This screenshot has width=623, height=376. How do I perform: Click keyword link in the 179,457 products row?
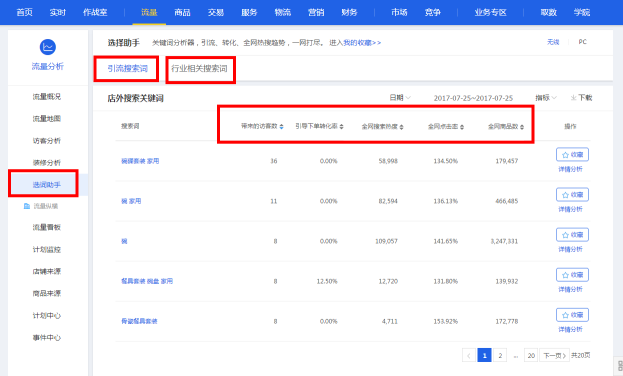tap(140, 161)
